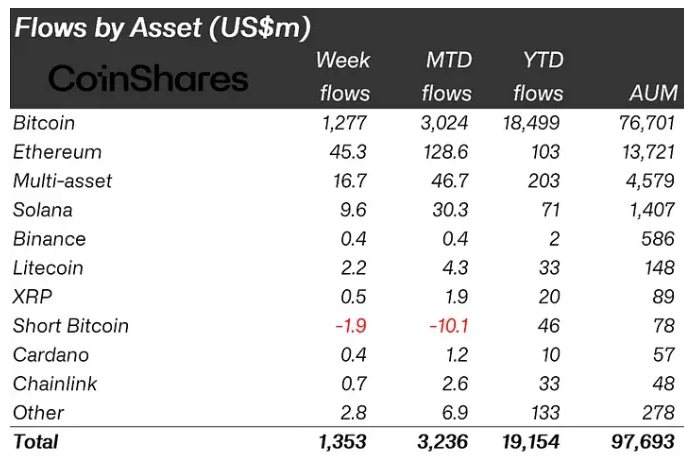This screenshot has width=687, height=471.
Task: Click the Bitcoin row label
Action: click(x=44, y=123)
